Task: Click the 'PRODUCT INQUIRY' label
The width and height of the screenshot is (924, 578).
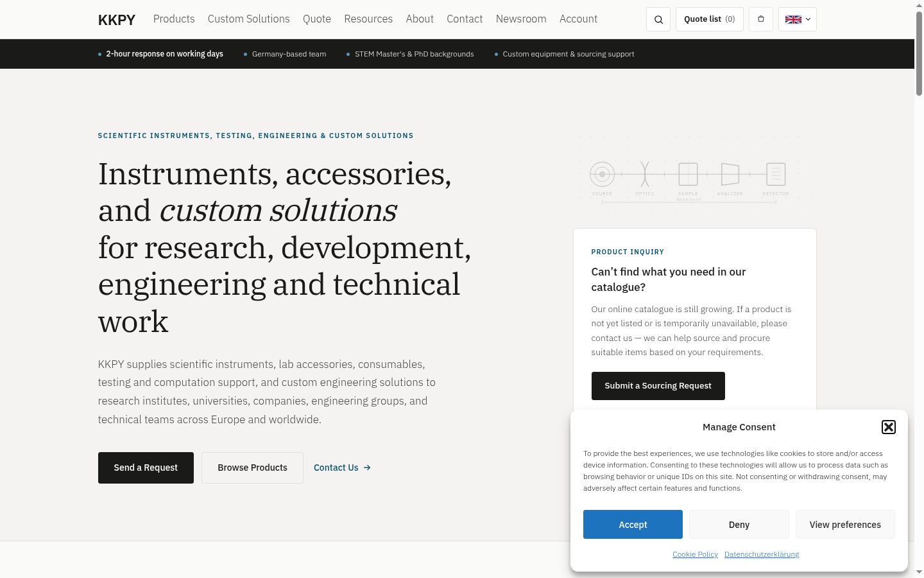Action: tap(628, 252)
